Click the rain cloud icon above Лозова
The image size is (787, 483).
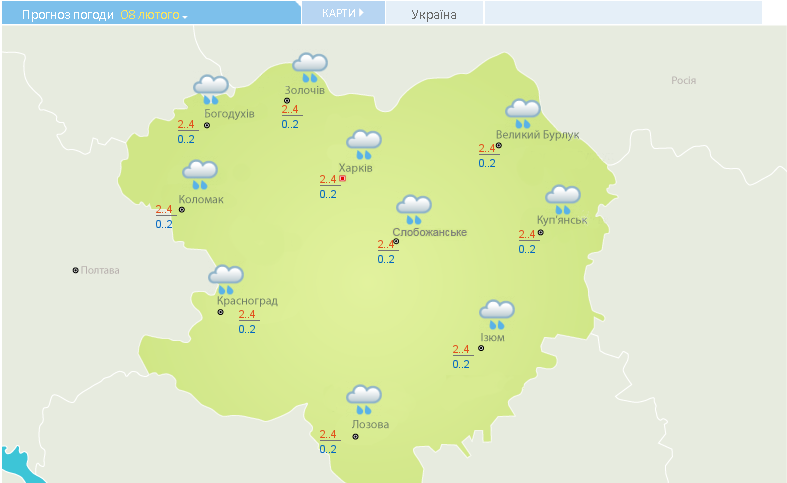[364, 400]
